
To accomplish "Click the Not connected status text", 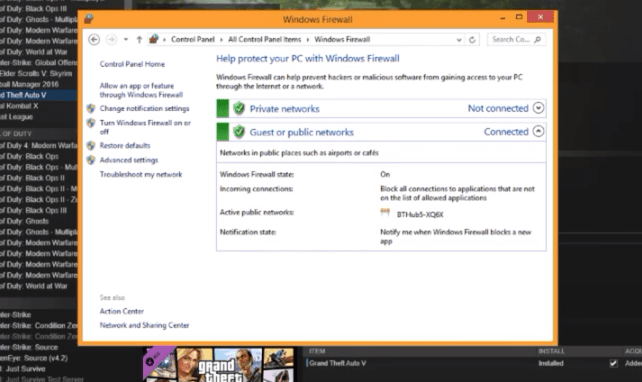I will point(498,108).
